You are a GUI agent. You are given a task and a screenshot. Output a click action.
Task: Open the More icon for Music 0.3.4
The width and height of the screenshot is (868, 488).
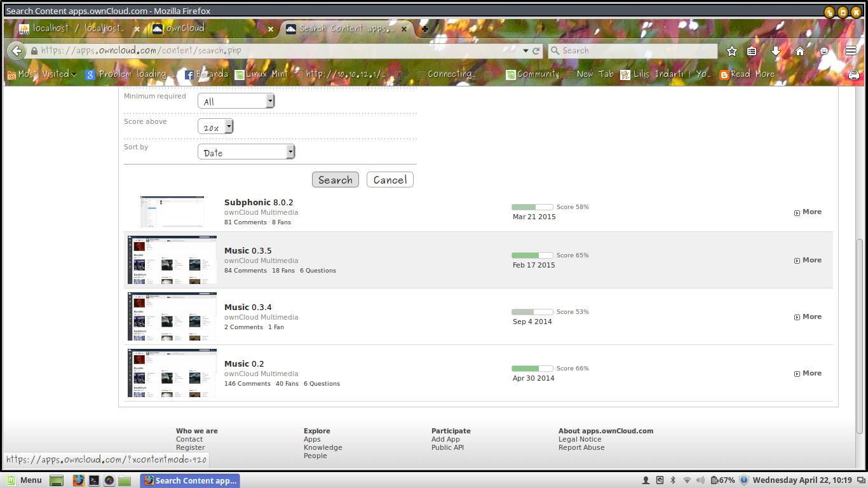pyautogui.click(x=797, y=318)
